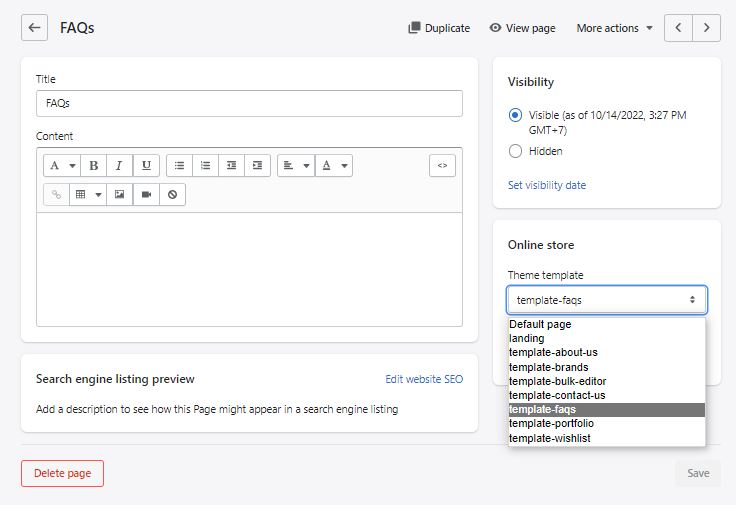Set page visibility to Hidden
The image size is (736, 505).
(x=516, y=152)
